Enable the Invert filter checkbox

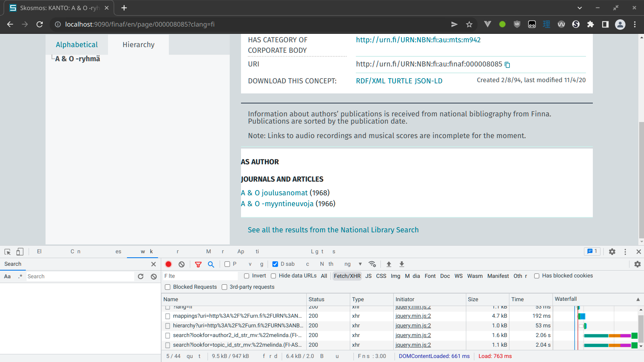[x=247, y=276]
